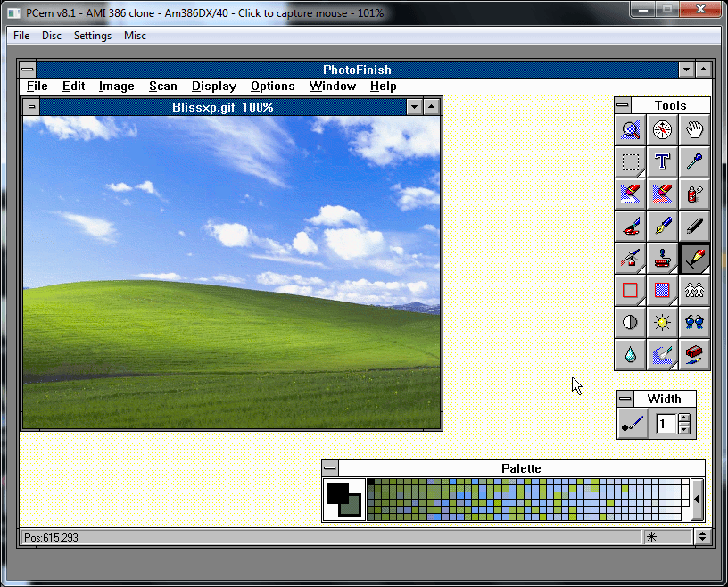Select the fountain Pen tool
Screen dimensions: 728x587
coord(662,227)
